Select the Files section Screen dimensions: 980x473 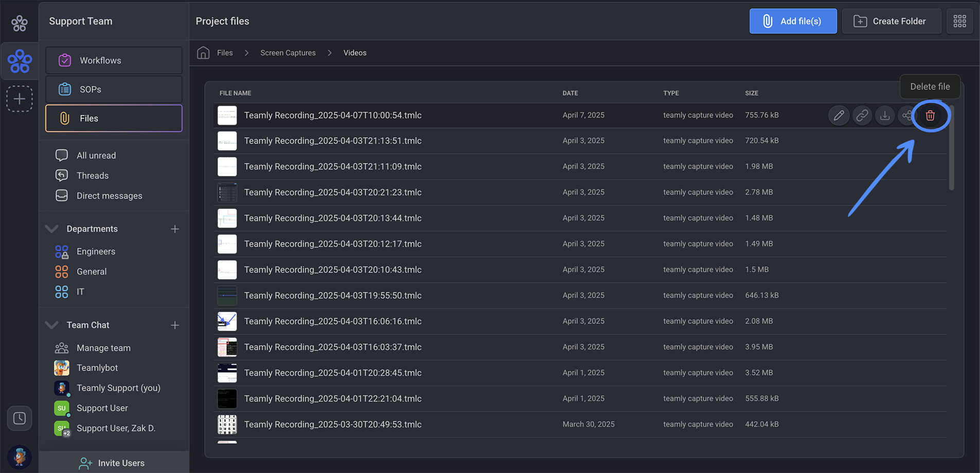coord(114,118)
